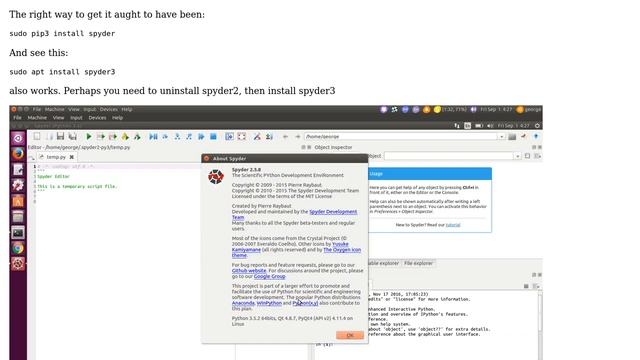Toggle the Object inspector lock icon

click(x=527, y=156)
